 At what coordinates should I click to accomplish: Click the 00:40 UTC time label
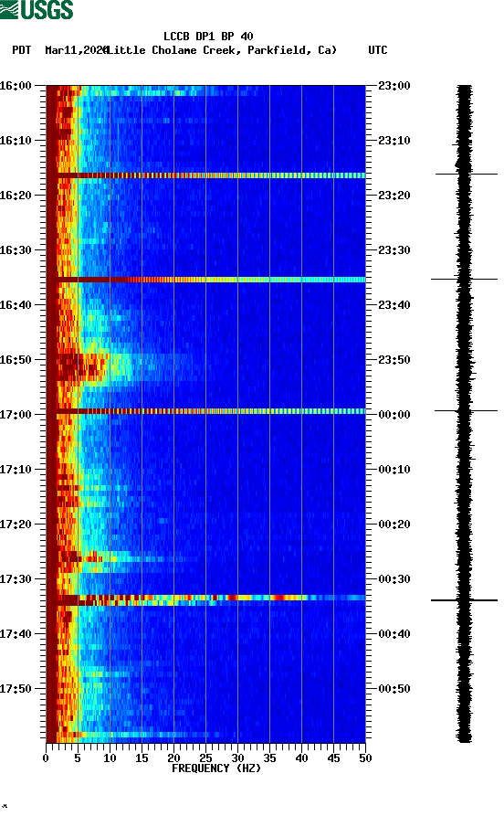[394, 634]
